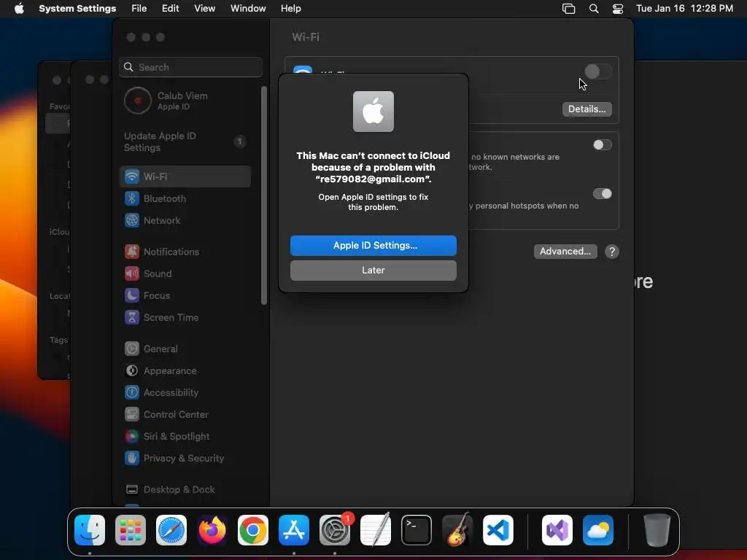This screenshot has height=560, width=747.
Task: Select Wi-Fi icon in sidebar
Action: click(x=132, y=176)
